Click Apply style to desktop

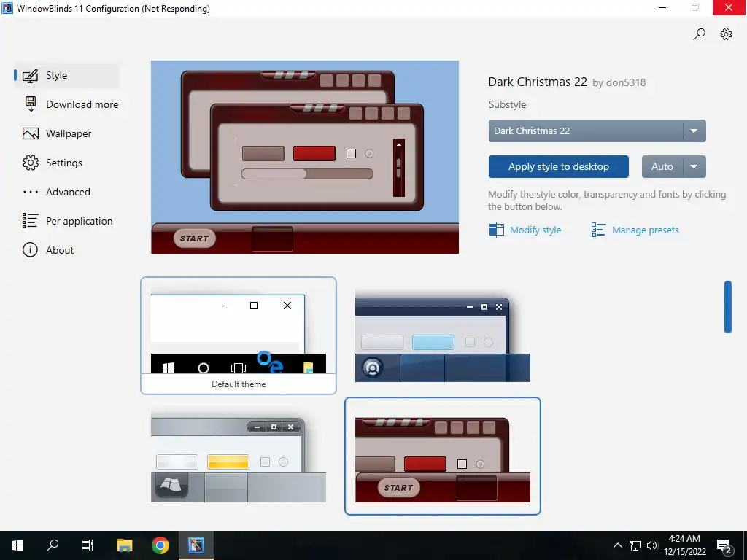tap(558, 167)
